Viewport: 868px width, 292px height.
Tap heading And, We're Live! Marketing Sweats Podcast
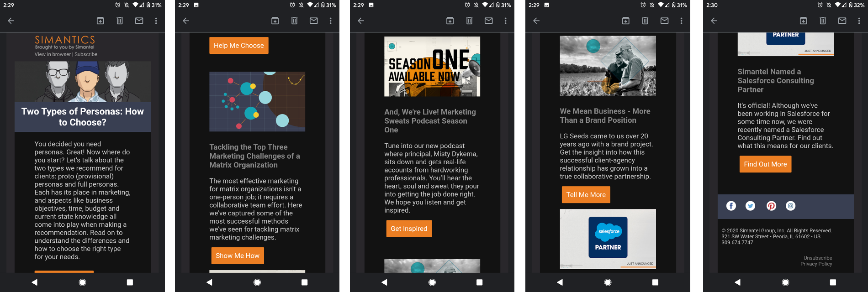coord(430,121)
